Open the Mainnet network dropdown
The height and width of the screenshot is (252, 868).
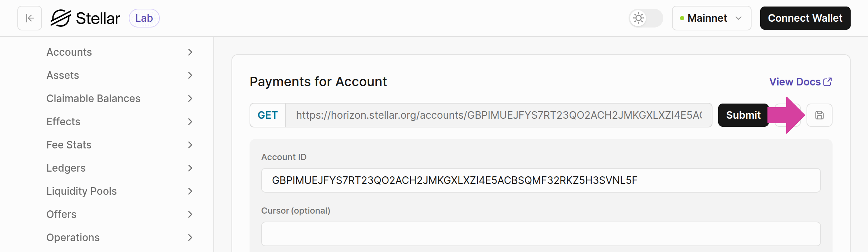[x=711, y=18]
